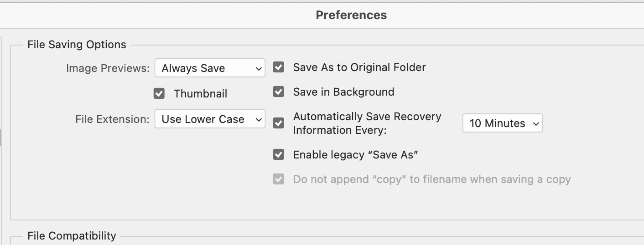Click the "File Extension:" field label

pyautogui.click(x=112, y=119)
